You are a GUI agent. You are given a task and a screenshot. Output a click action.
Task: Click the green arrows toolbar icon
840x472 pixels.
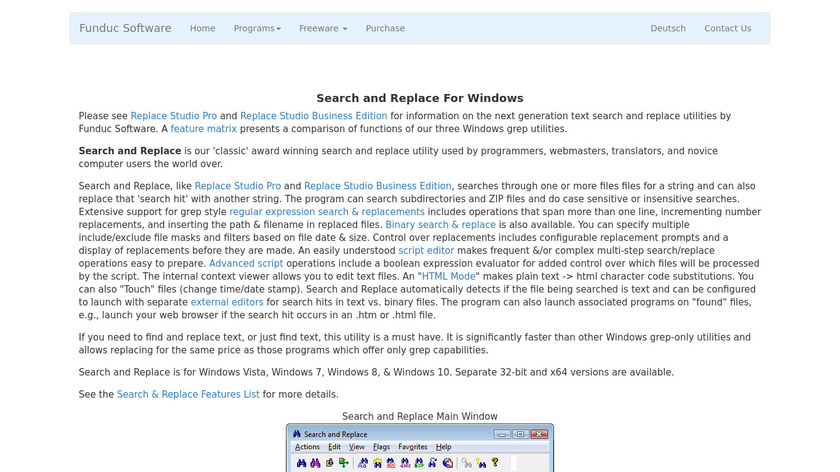click(343, 462)
